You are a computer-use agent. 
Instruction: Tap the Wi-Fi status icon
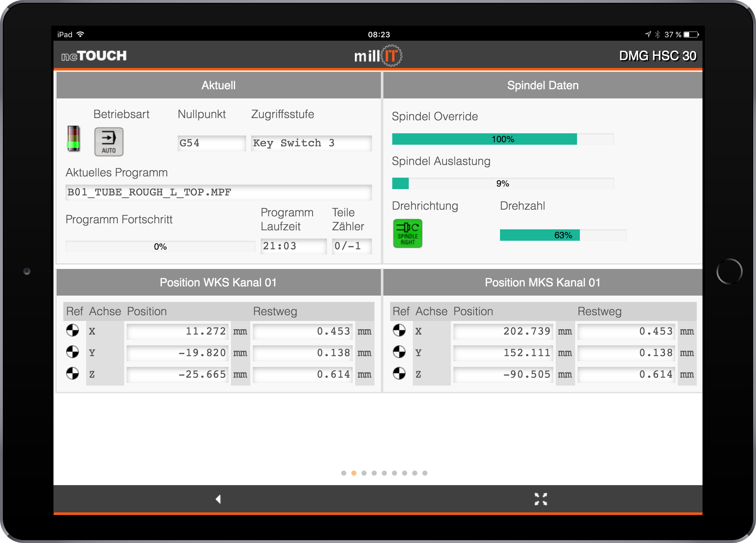(80, 34)
